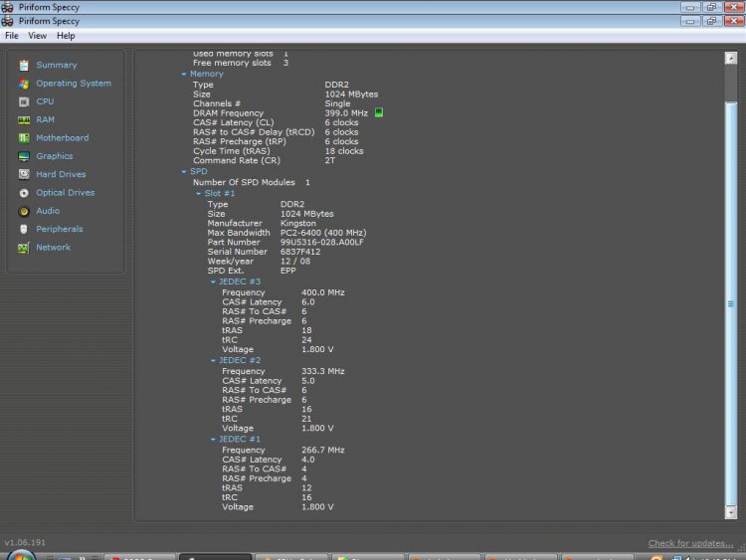746x560 pixels.
Task: Click DRAM Frequency value 399.0 MHz
Action: [346, 113]
